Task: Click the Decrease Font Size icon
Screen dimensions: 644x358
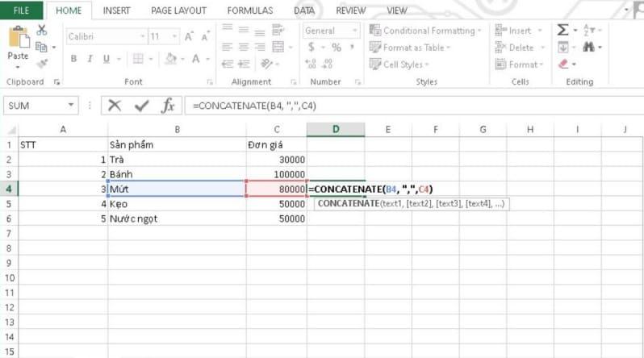Action: [205, 37]
